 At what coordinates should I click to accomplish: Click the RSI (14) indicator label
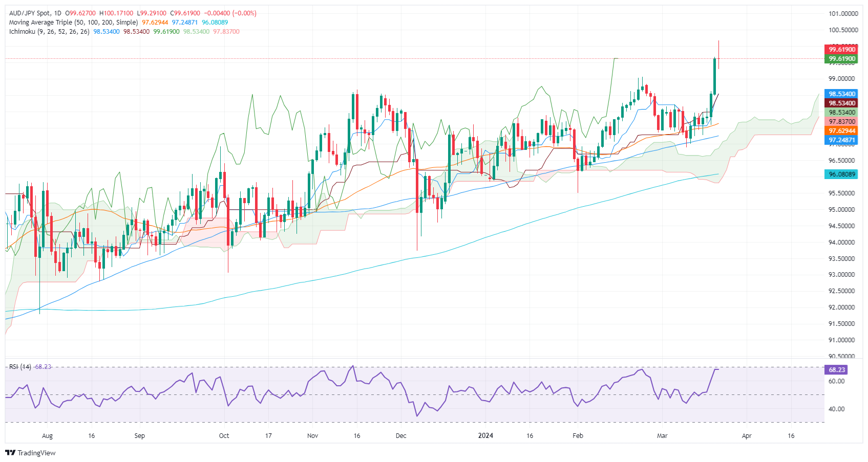click(x=20, y=367)
